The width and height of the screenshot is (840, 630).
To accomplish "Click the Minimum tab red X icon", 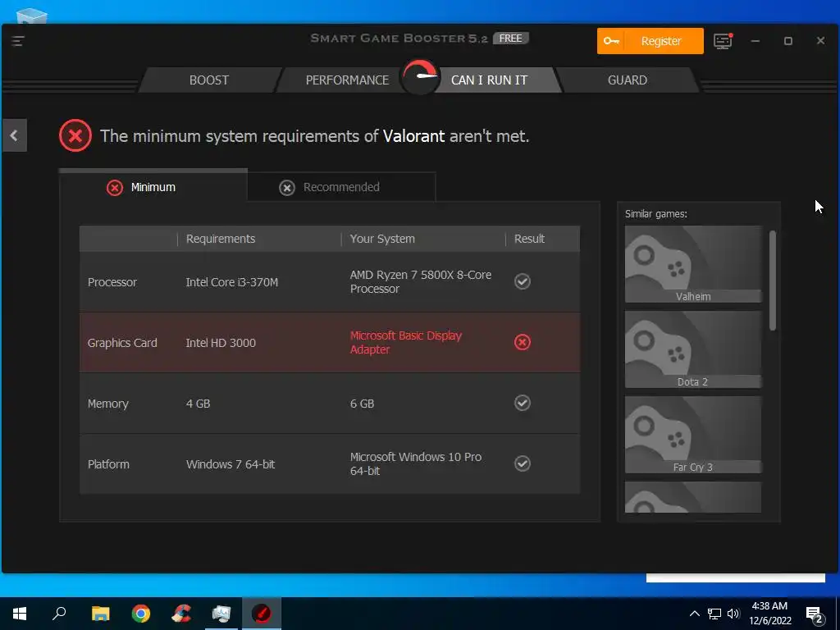I will tap(115, 188).
